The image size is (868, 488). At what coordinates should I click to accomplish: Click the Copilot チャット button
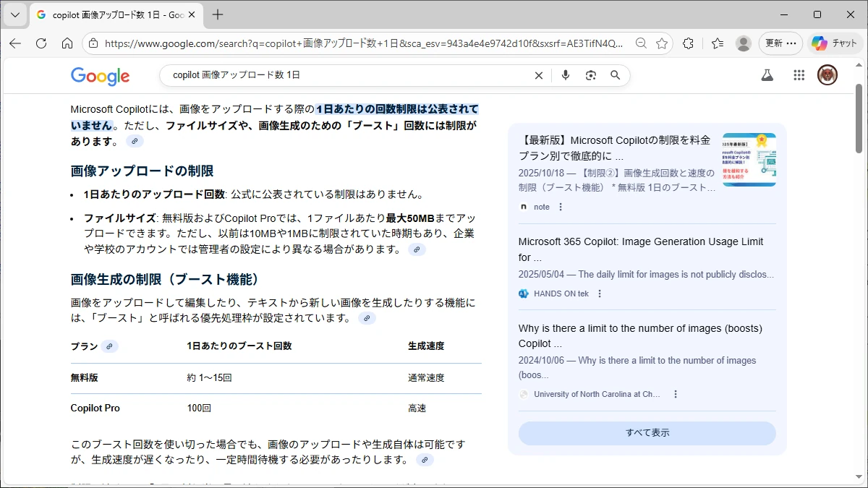coord(835,43)
